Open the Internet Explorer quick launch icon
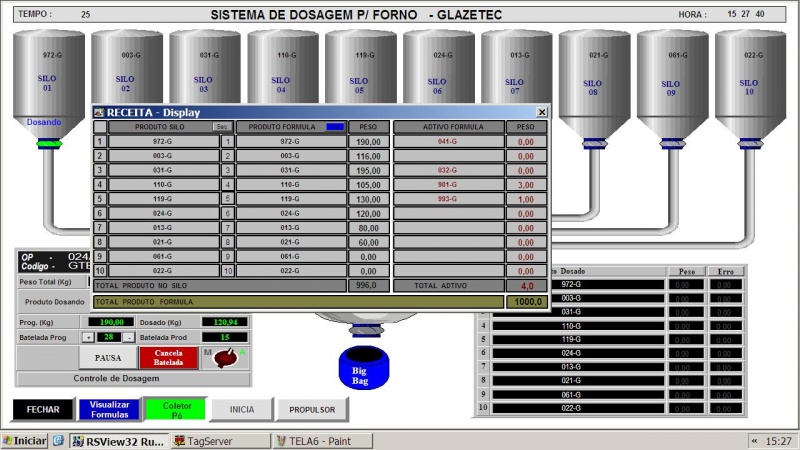 (59, 440)
